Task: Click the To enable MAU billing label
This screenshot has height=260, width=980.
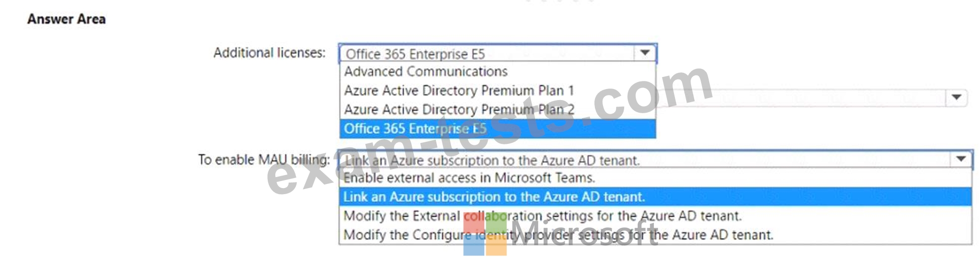Action: click(x=264, y=160)
